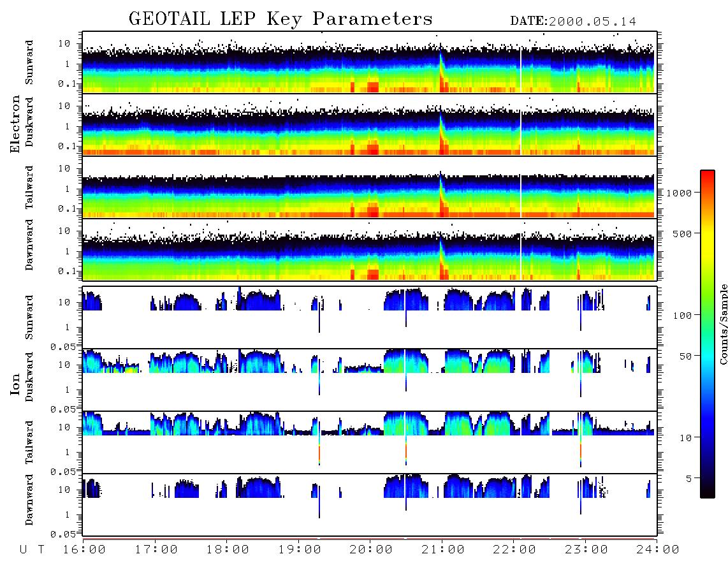Click the "0.05" tick of Ion Sunward panel
Screen dimensions: 728x561
click(63, 346)
